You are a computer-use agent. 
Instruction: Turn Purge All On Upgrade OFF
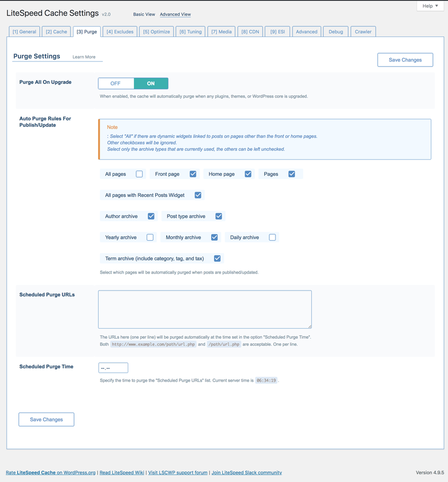116,83
